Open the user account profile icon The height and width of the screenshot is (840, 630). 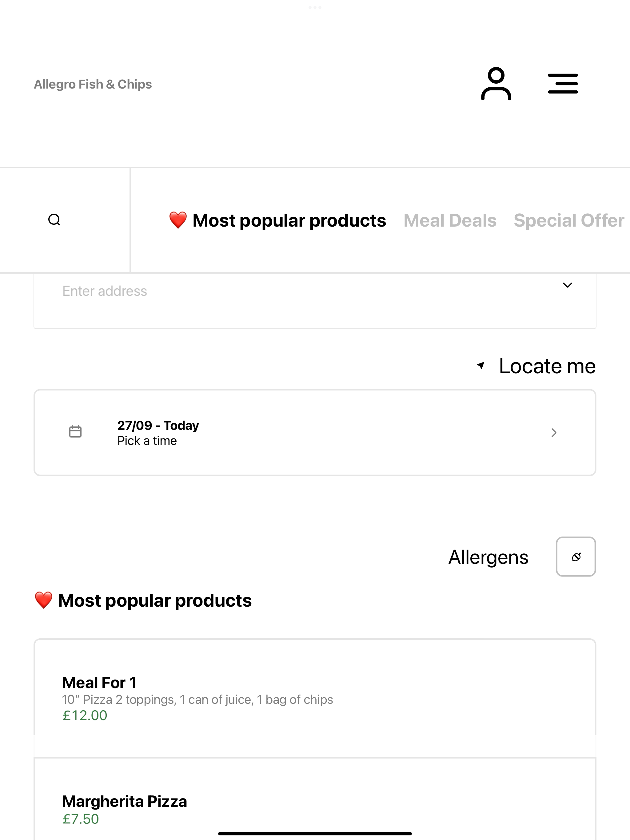(496, 84)
